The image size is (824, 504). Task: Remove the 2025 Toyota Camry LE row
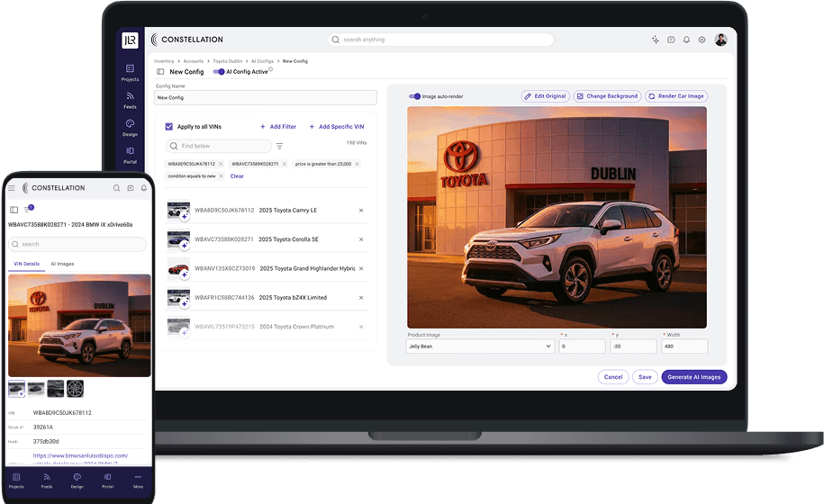(361, 211)
